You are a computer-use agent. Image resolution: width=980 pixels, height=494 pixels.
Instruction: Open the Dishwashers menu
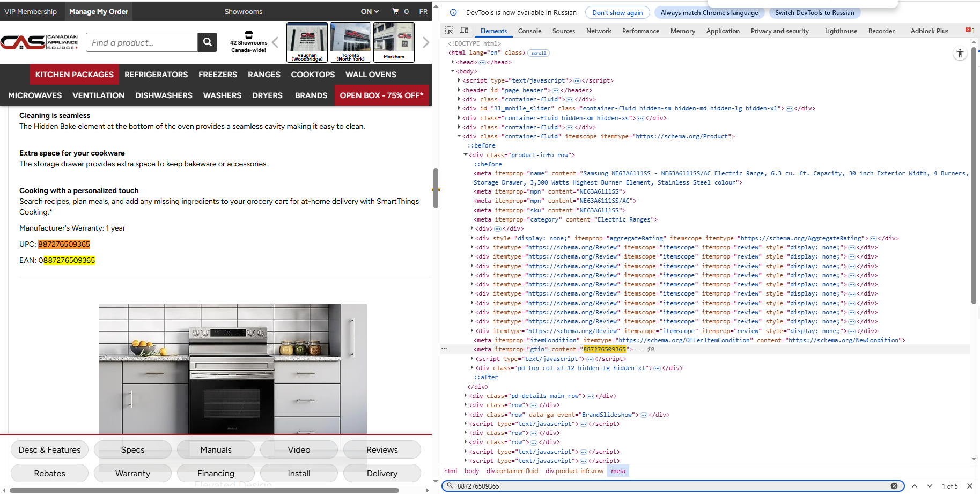pyautogui.click(x=164, y=95)
